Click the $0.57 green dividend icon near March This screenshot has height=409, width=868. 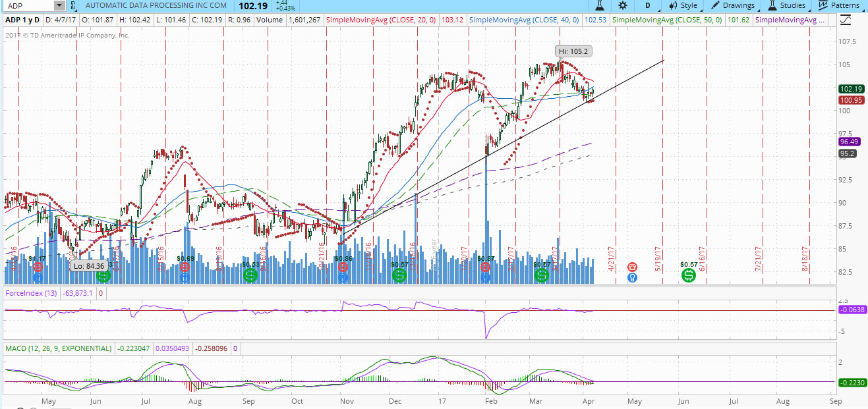pyautogui.click(x=541, y=275)
